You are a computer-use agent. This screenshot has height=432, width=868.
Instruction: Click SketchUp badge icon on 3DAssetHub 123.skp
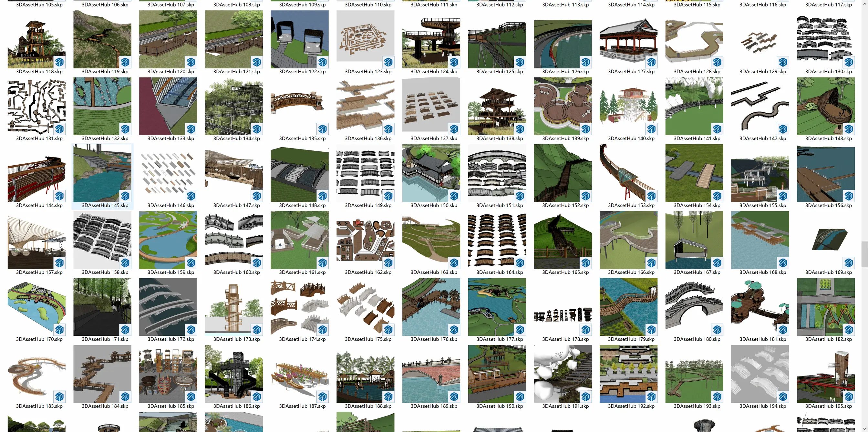[388, 62]
